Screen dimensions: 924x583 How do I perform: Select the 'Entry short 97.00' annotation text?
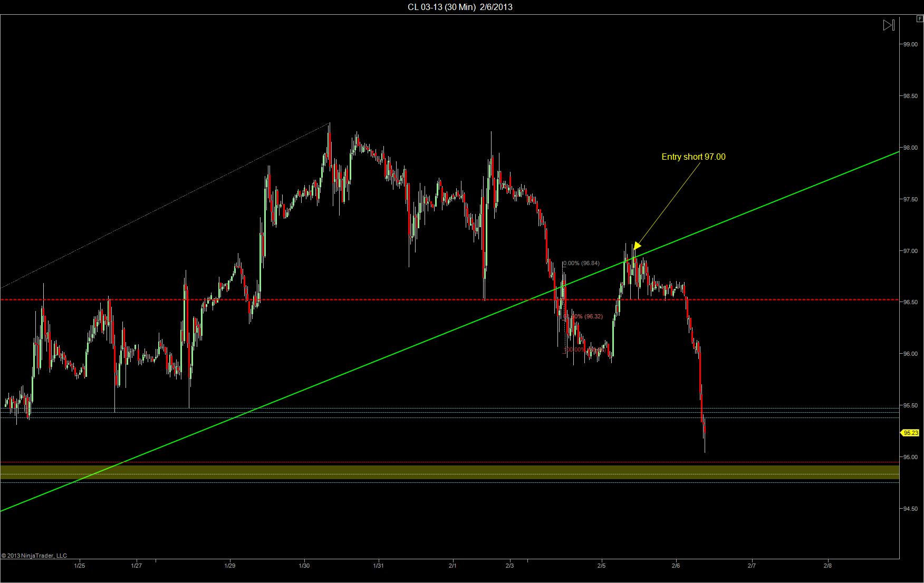[694, 157]
